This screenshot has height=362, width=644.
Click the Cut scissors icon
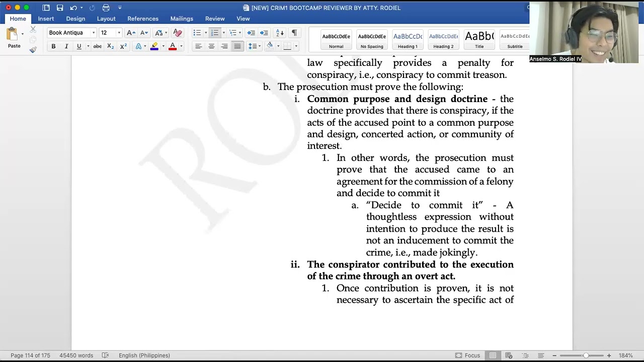(33, 29)
